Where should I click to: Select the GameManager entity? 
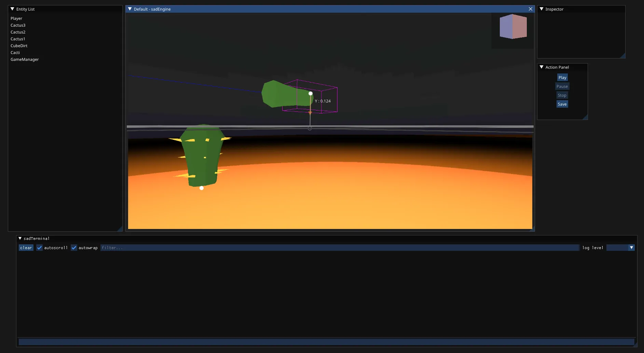[x=25, y=59]
